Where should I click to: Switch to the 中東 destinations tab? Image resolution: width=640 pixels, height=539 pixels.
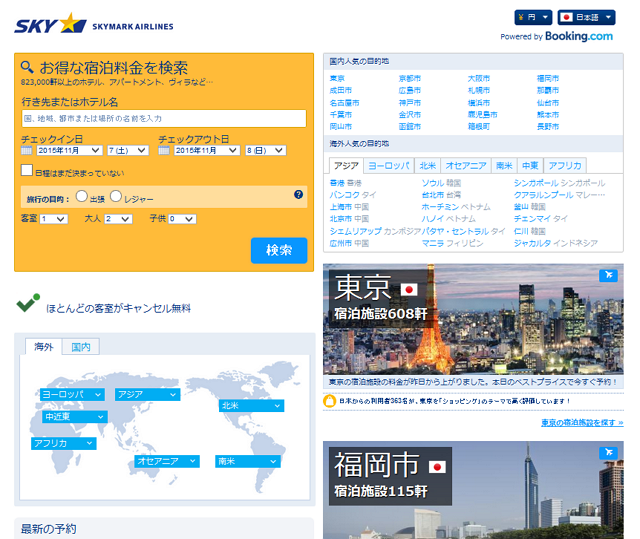[530, 166]
